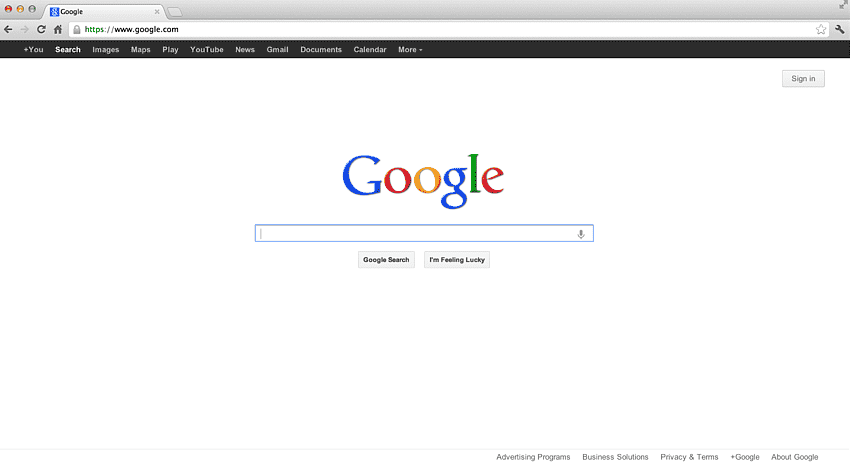Open the home page icon
The width and height of the screenshot is (850, 463).
pyautogui.click(x=57, y=29)
